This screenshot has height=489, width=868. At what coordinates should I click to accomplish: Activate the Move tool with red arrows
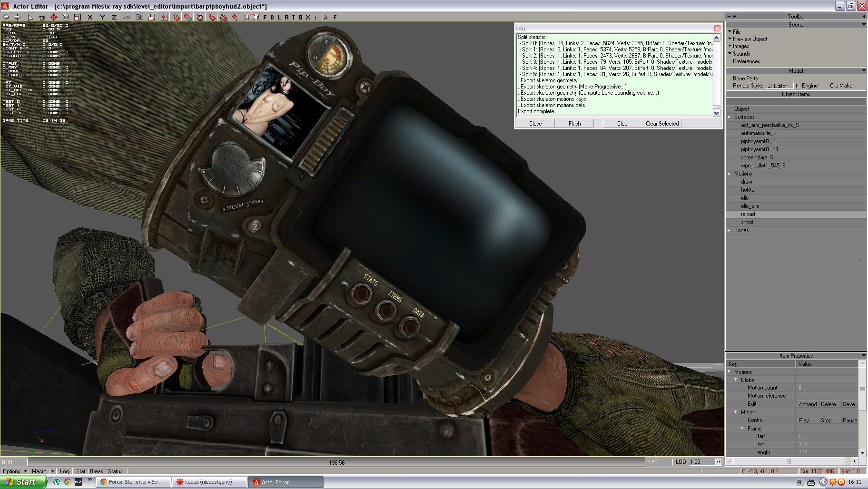point(54,17)
